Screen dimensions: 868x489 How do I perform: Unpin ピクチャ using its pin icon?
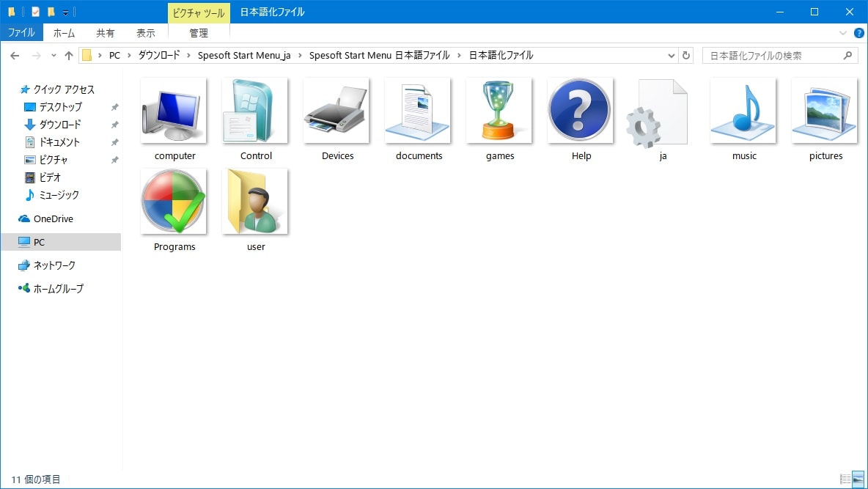[x=114, y=160]
